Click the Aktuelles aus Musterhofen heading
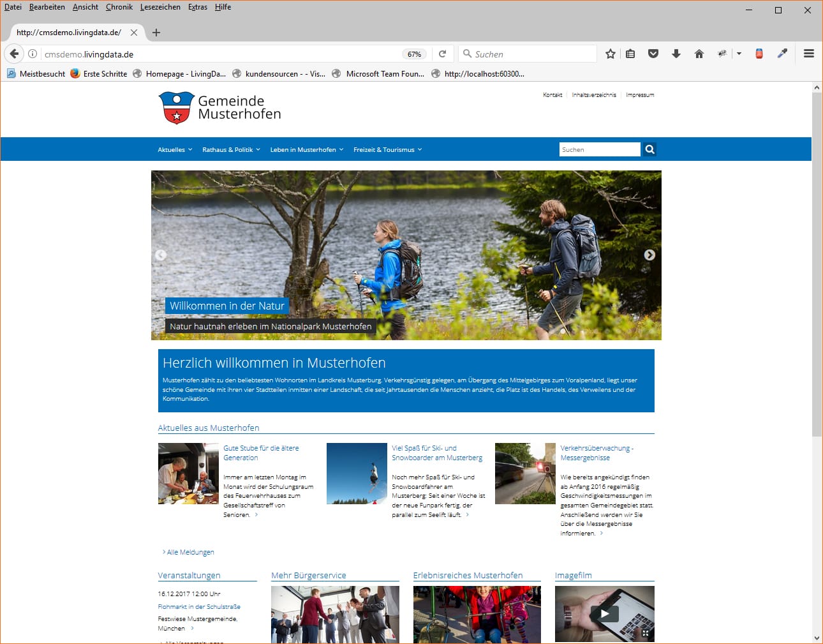Screen dimensions: 823x644 pos(209,428)
